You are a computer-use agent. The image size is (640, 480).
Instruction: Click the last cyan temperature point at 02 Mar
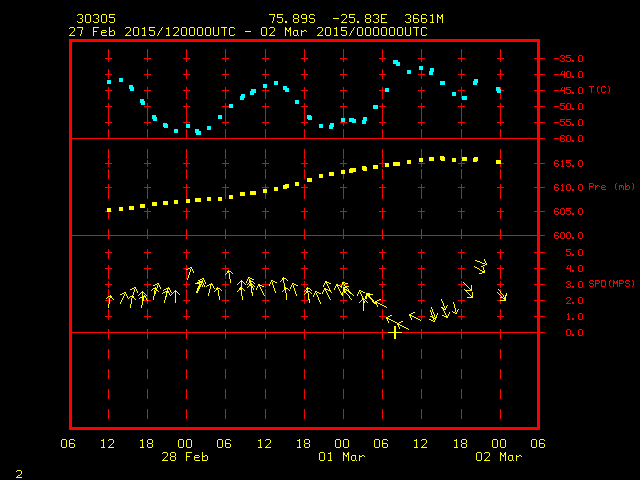tap(498, 90)
